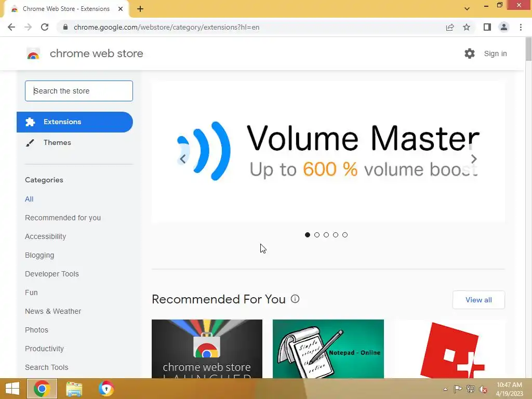This screenshot has width=532, height=399.
Task: Open the Windows Start button
Action: [x=12, y=389]
